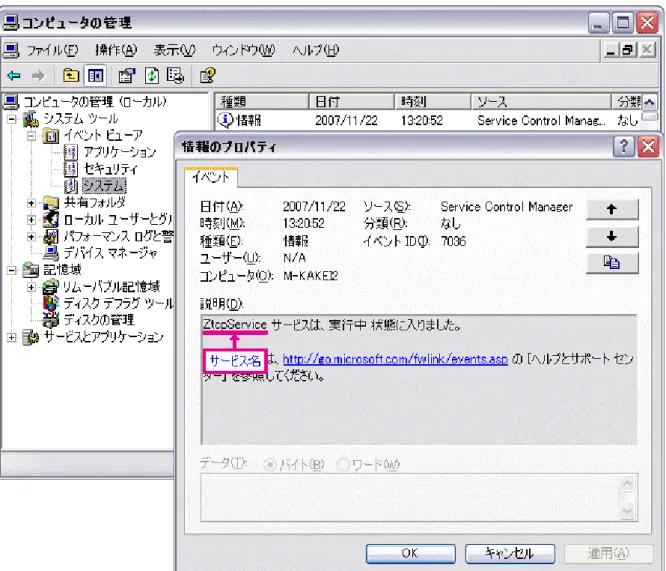Click the OK button

coord(411,553)
